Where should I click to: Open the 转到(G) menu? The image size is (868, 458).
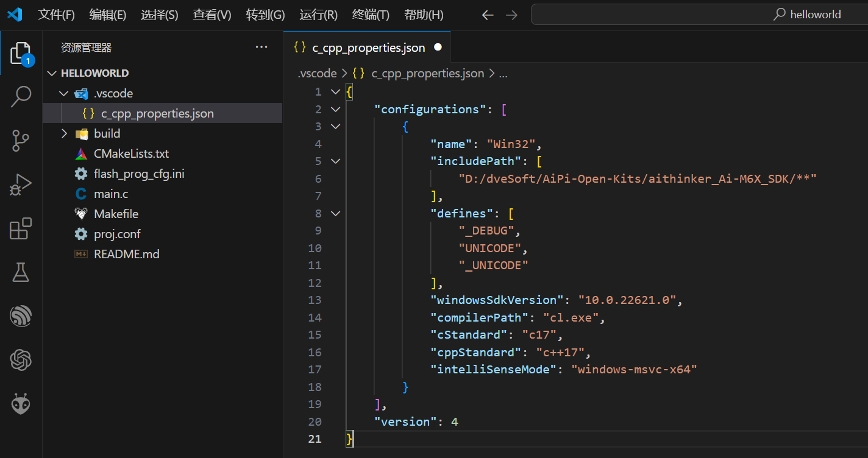(x=265, y=15)
